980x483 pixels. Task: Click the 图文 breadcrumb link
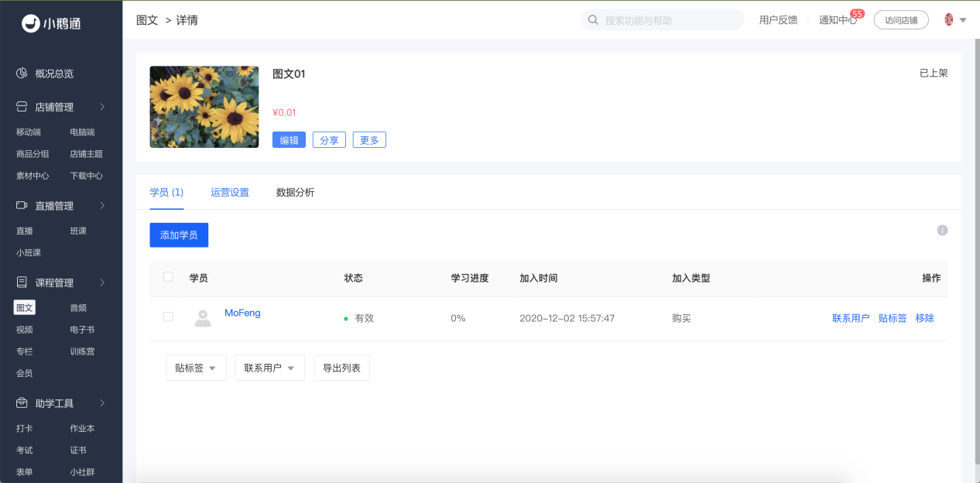pyautogui.click(x=147, y=20)
